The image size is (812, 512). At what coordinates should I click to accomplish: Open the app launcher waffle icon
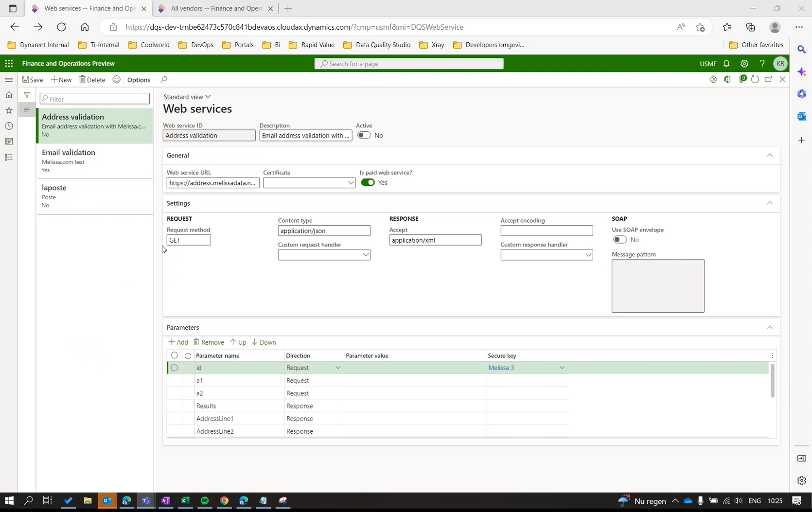point(9,64)
